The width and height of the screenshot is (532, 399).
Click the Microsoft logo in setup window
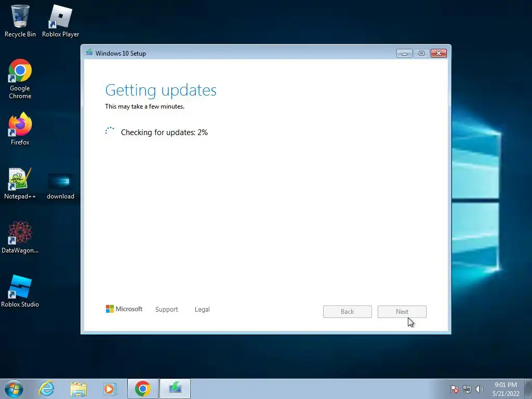click(124, 309)
